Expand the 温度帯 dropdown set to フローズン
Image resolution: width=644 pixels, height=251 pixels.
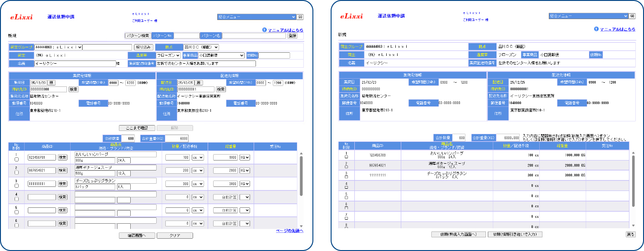pos(168,55)
